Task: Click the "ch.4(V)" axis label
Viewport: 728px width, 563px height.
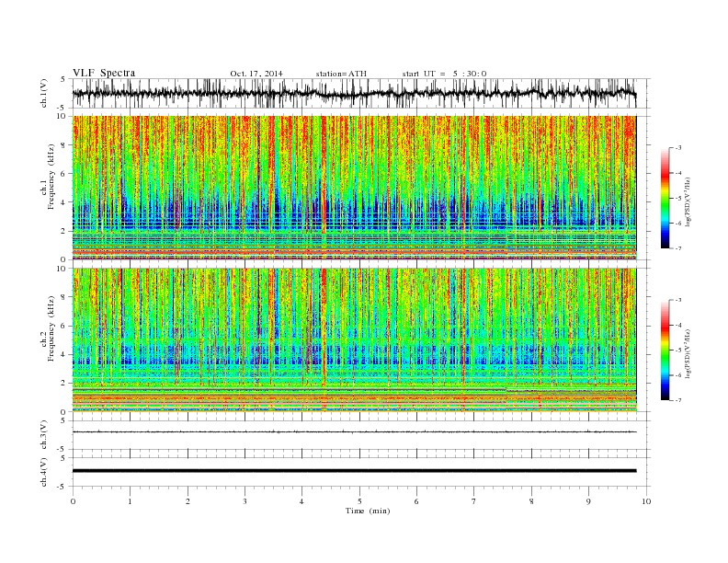Action: 44,472
